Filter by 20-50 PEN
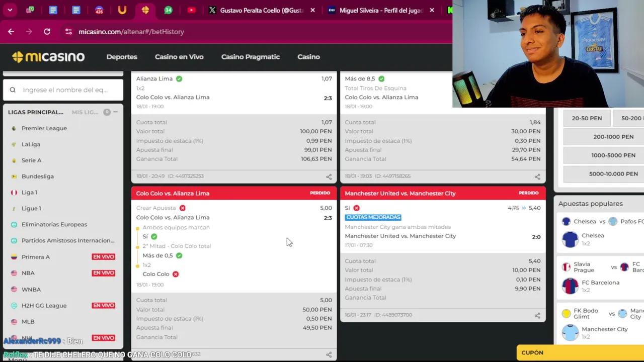 (x=587, y=118)
